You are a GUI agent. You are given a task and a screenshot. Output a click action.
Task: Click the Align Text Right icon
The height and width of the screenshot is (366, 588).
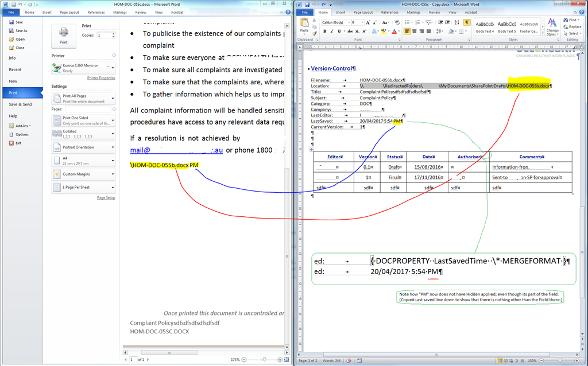click(421, 32)
